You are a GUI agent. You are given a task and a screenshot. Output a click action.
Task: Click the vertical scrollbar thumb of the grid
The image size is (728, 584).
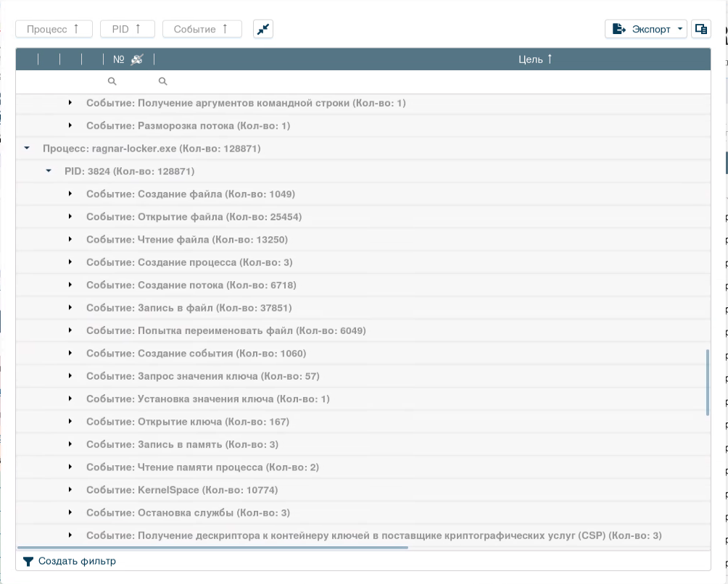click(707, 383)
